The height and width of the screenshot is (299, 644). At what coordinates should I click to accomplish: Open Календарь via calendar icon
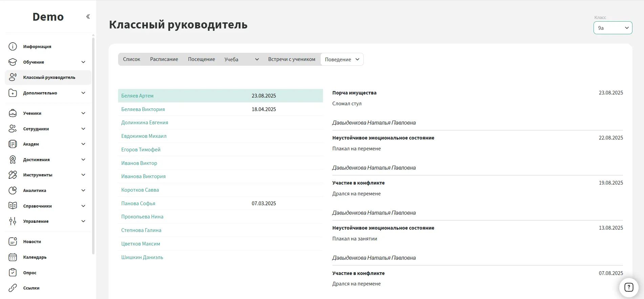pos(13,257)
